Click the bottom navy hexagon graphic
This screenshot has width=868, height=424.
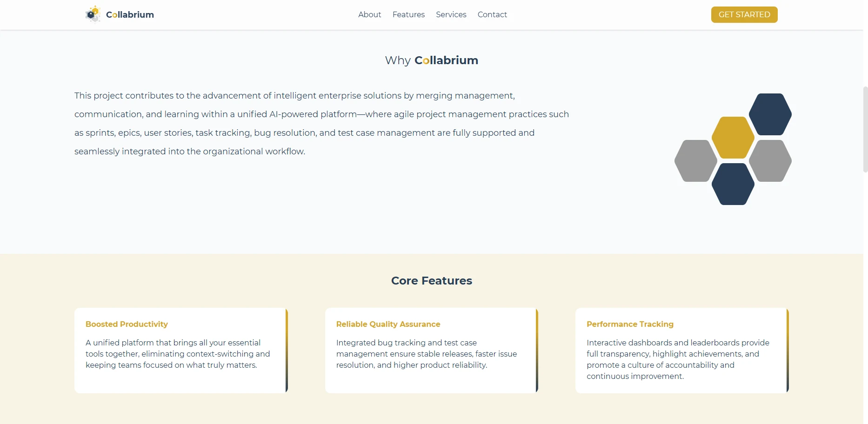(733, 184)
